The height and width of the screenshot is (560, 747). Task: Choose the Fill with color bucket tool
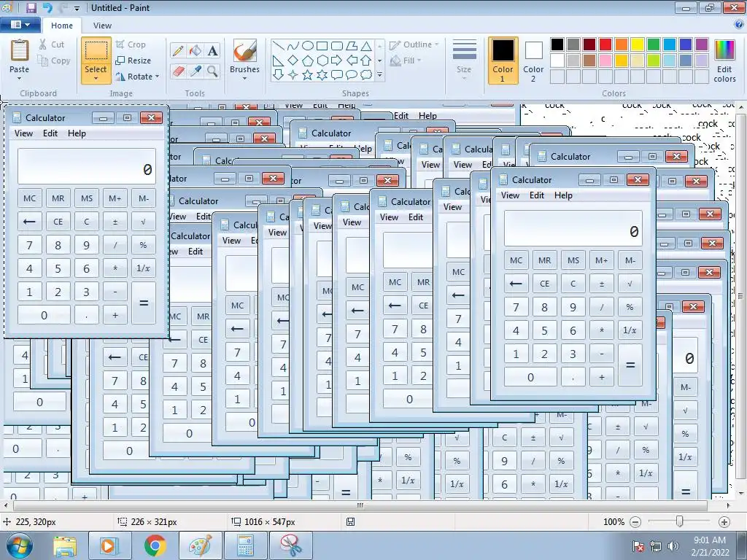tap(196, 50)
